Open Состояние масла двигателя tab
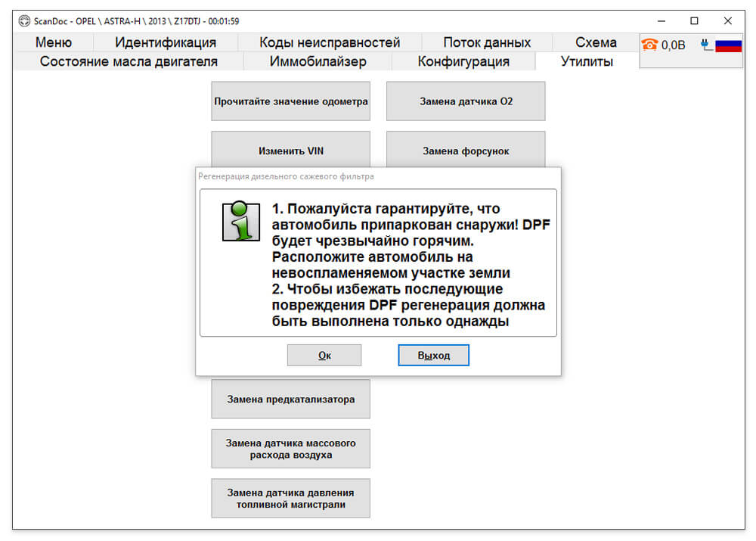 [129, 61]
